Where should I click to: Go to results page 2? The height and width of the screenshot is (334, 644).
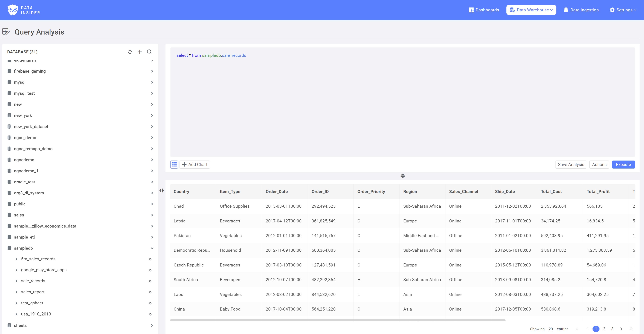604,329
